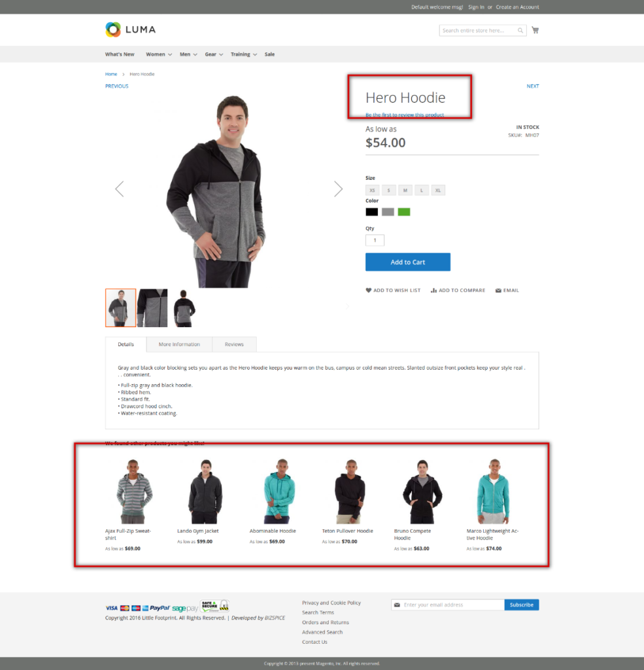The width and height of the screenshot is (644, 670).
Task: Expand the Gear menu dropdown
Action: pos(214,54)
